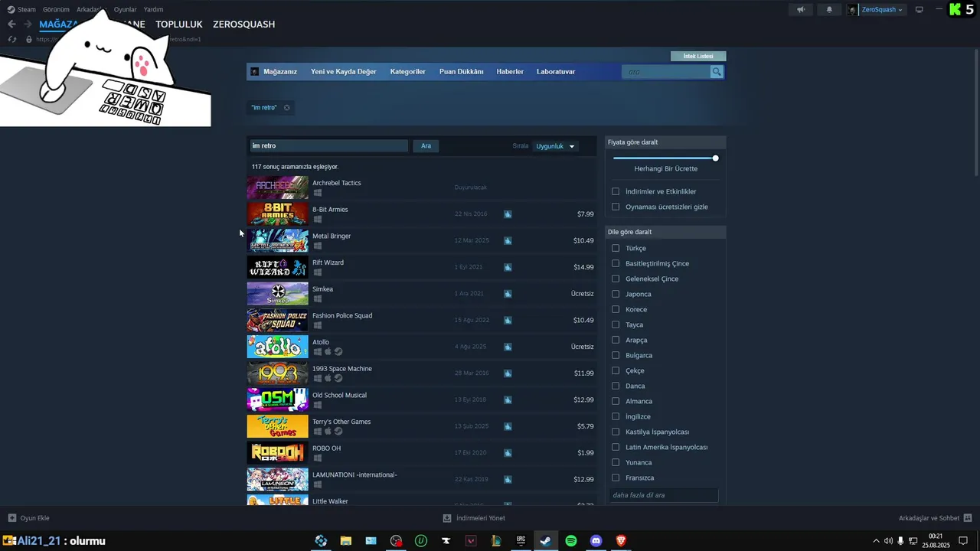The image size is (980, 551).
Task: Open the Yeni ve Kayda Değer menu
Action: coord(343,72)
